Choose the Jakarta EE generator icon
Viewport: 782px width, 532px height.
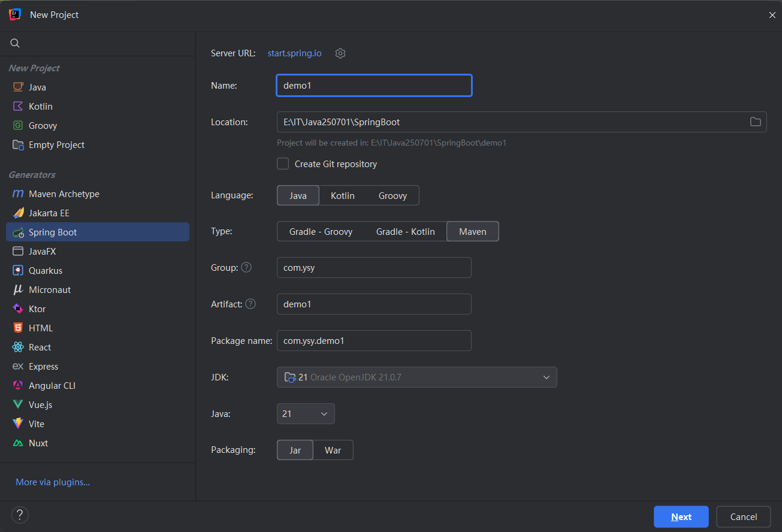pos(18,213)
